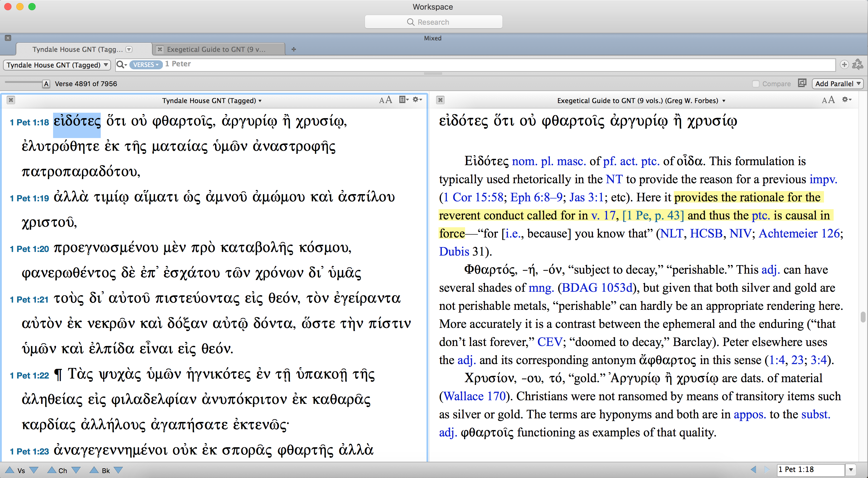Enable the Compare checkbox
Viewport: 868px width, 478px height.
(756, 84)
